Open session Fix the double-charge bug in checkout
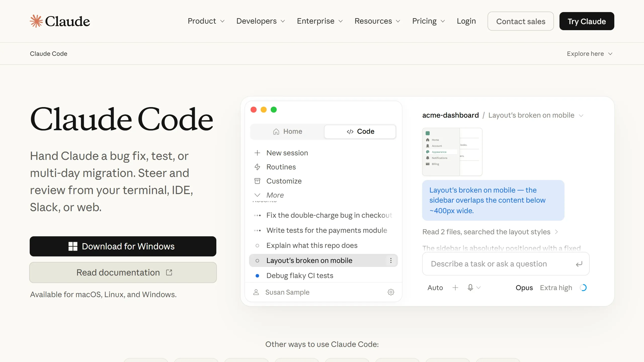644x362 pixels. pyautogui.click(x=323, y=215)
